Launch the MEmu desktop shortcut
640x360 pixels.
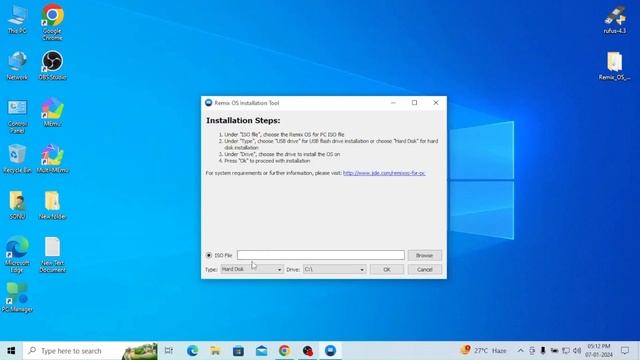(x=52, y=112)
